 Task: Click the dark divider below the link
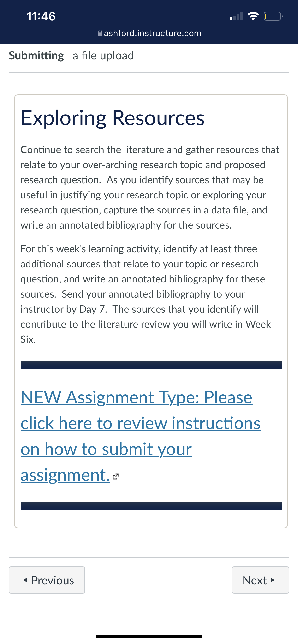click(151, 506)
